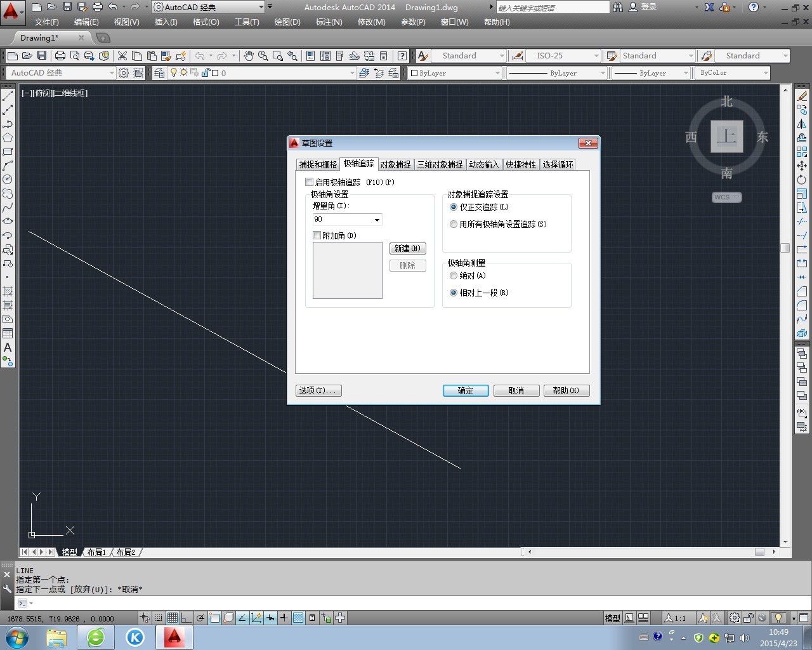The image size is (812, 650).
Task: Select the Circle draw tool
Action: [x=8, y=180]
